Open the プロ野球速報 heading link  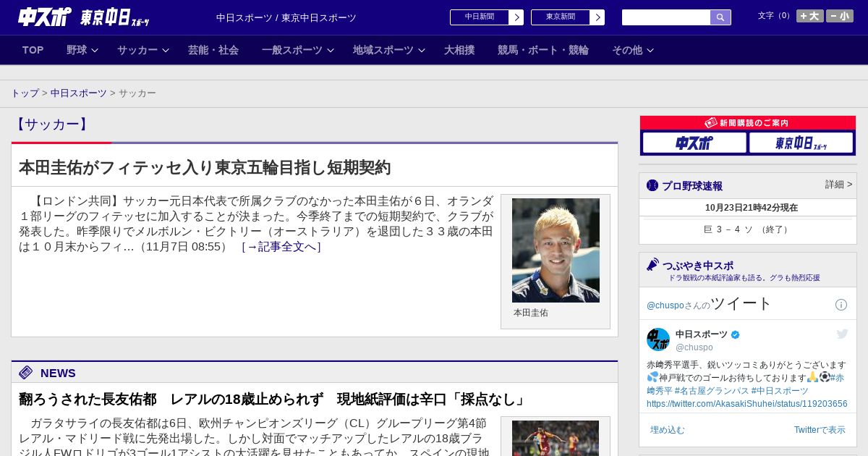pos(692,186)
